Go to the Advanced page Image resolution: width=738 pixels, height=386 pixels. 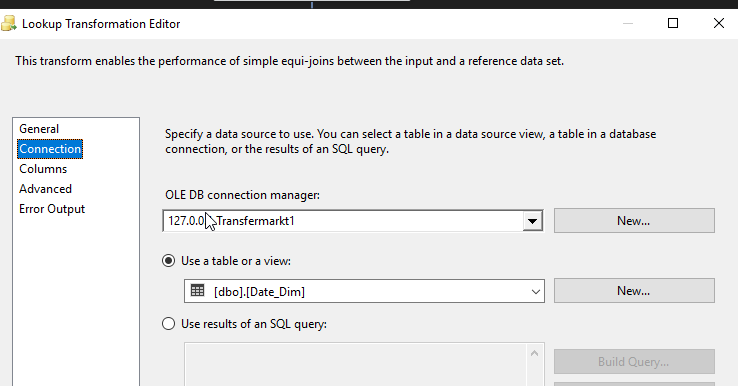click(46, 189)
